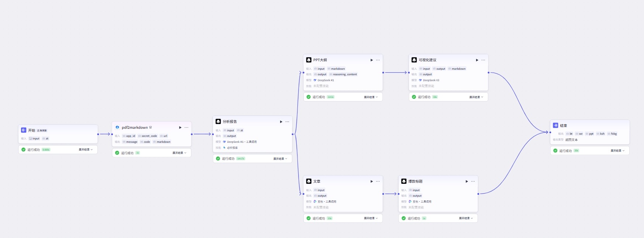Run the PPT大纲 node with play icon
644x238 pixels.
[x=372, y=60]
